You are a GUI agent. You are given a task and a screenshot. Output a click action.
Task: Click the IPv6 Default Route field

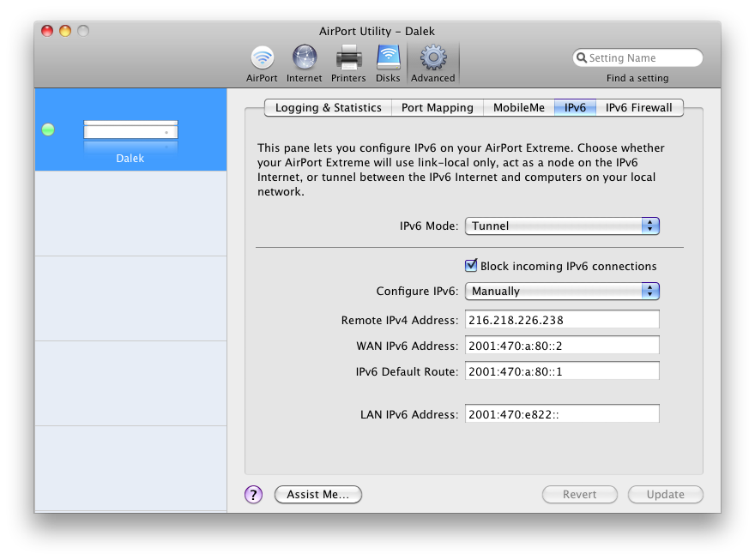click(x=562, y=371)
